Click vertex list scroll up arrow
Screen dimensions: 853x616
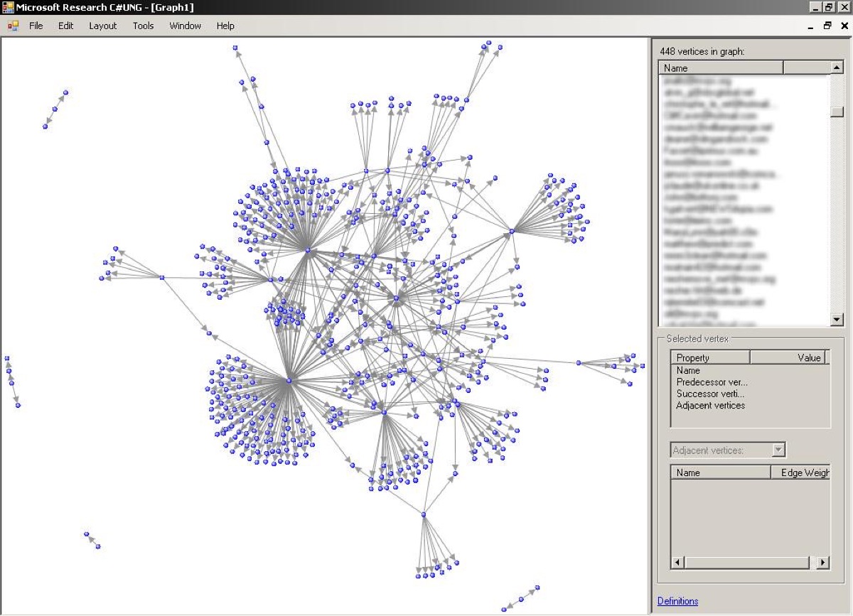pos(837,67)
